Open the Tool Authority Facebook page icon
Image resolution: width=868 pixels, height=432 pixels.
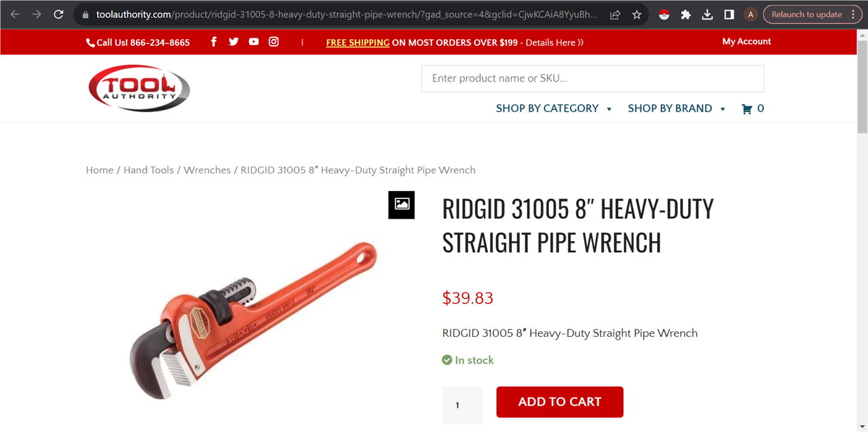(214, 41)
